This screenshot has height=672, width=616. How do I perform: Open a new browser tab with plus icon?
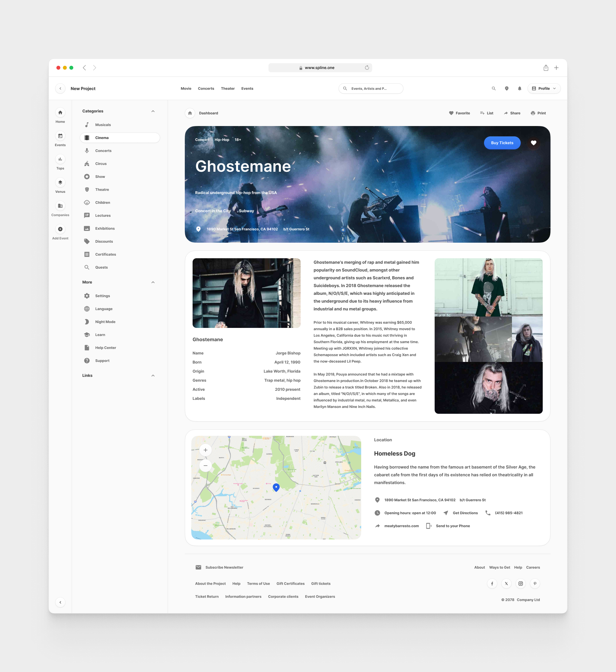coord(556,68)
